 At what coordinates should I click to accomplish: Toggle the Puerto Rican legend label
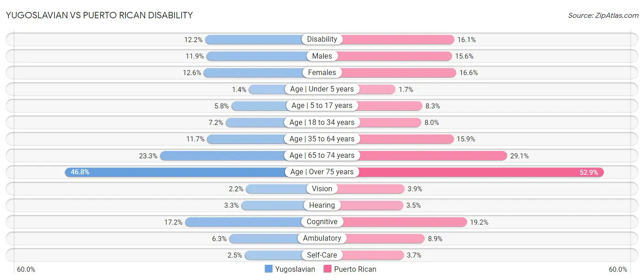point(355,269)
